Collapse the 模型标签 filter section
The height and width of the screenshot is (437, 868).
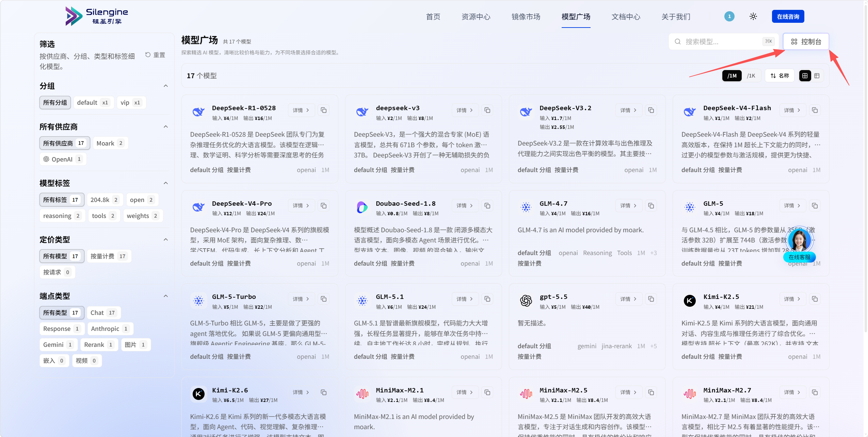(166, 183)
